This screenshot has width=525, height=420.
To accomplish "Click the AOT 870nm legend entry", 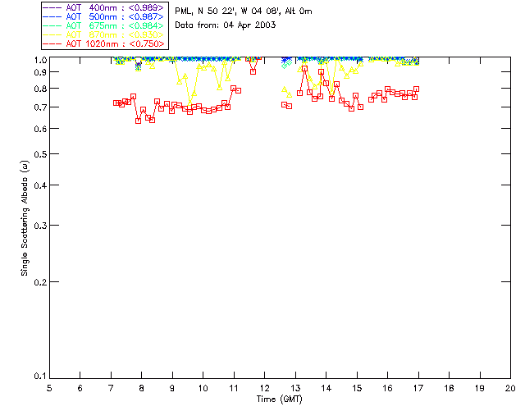I will (104, 34).
